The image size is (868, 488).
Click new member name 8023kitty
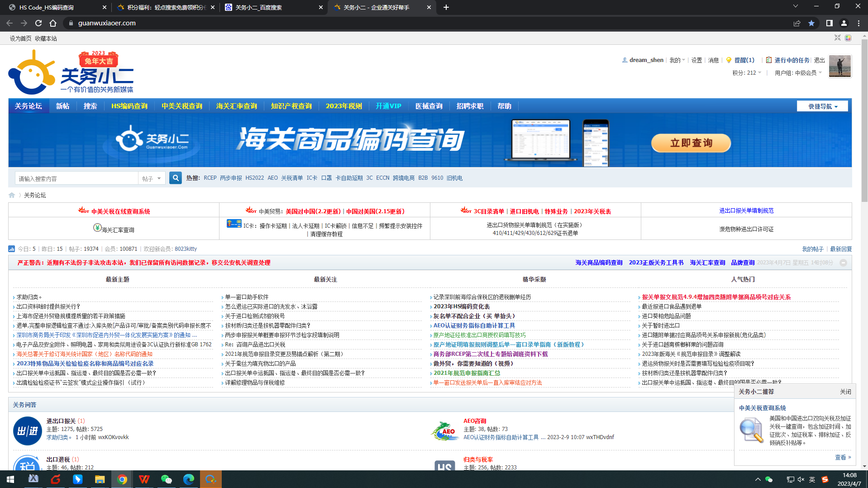click(186, 249)
